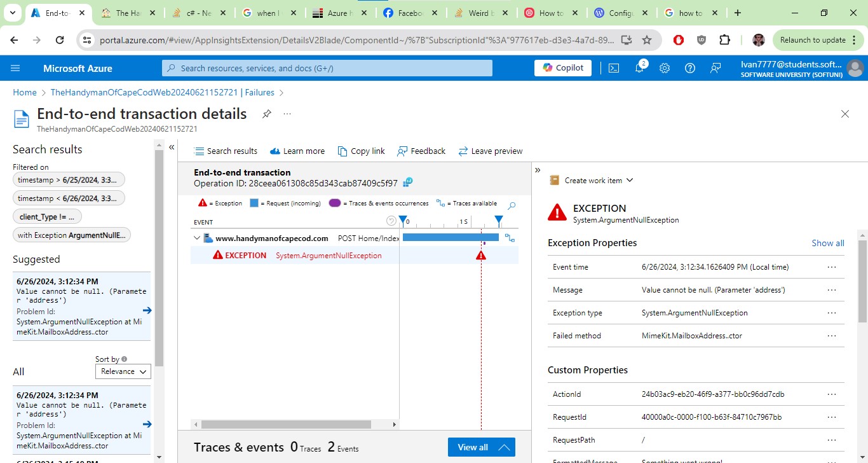Image resolution: width=868 pixels, height=463 pixels.
Task: Click the Search results toolbar button
Action: point(226,151)
